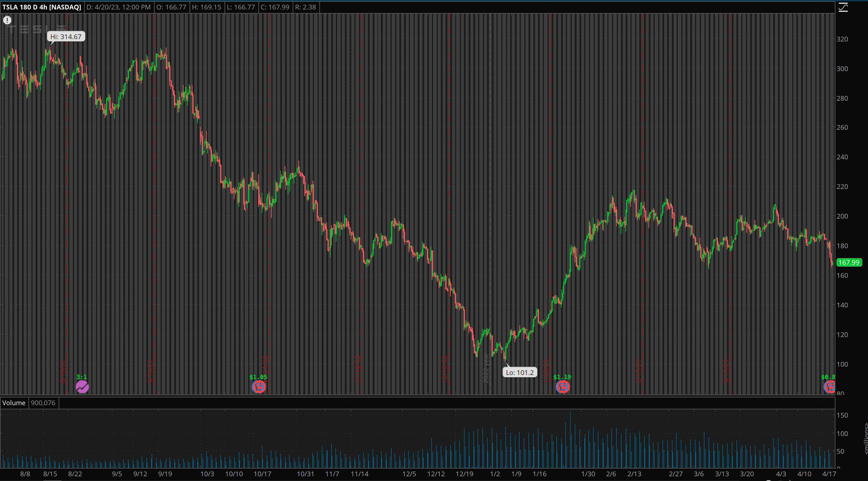Viewport: 868px width, 481px height.
Task: Click the Hi: 314.67 price bubble
Action: coord(66,36)
